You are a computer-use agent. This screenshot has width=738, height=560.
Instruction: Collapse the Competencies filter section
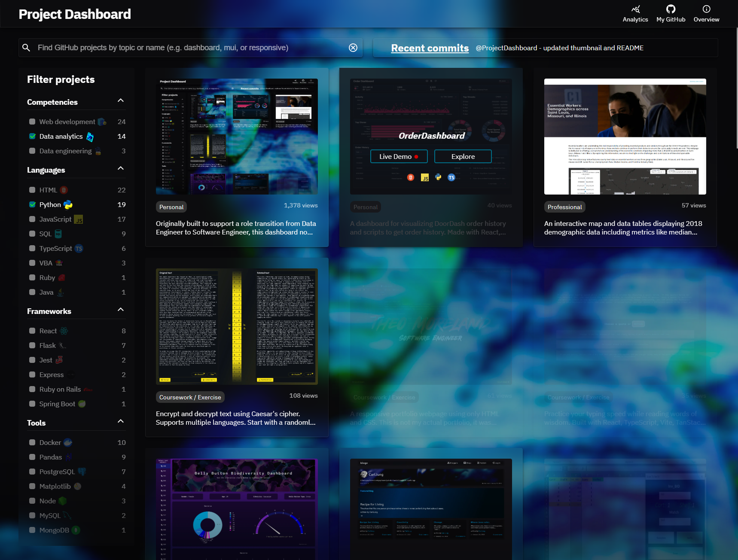[x=121, y=100]
